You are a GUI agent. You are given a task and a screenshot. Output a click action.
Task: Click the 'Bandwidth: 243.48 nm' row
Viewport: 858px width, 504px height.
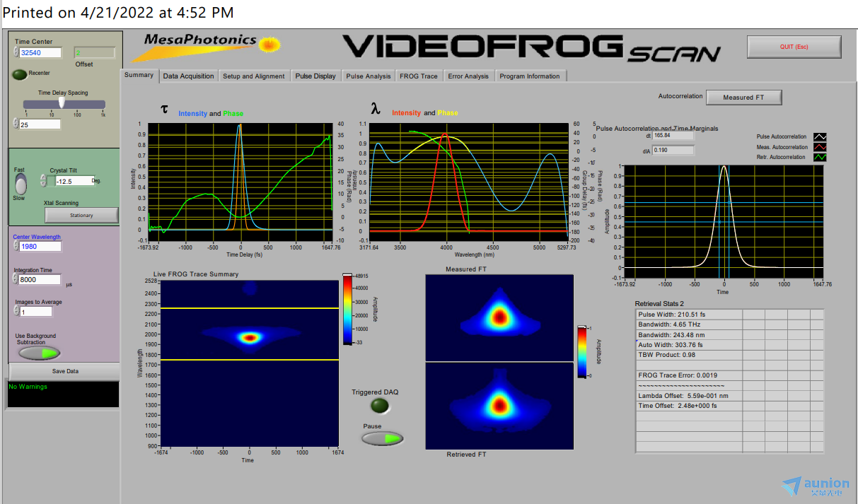[690, 334]
